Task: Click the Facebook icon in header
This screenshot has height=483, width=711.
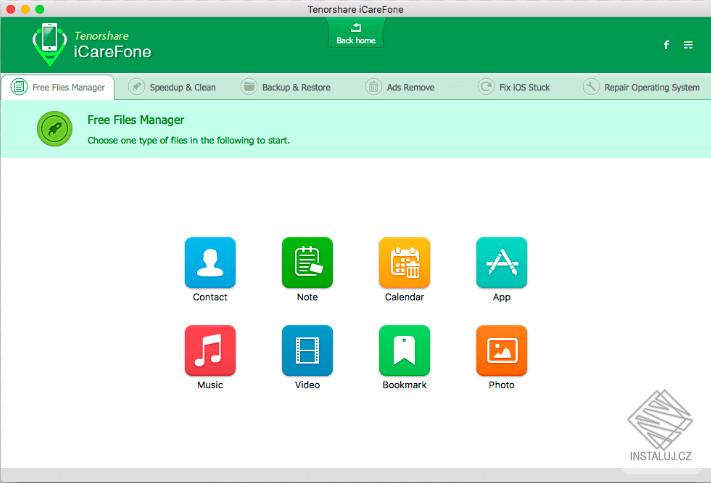Action: (666, 44)
